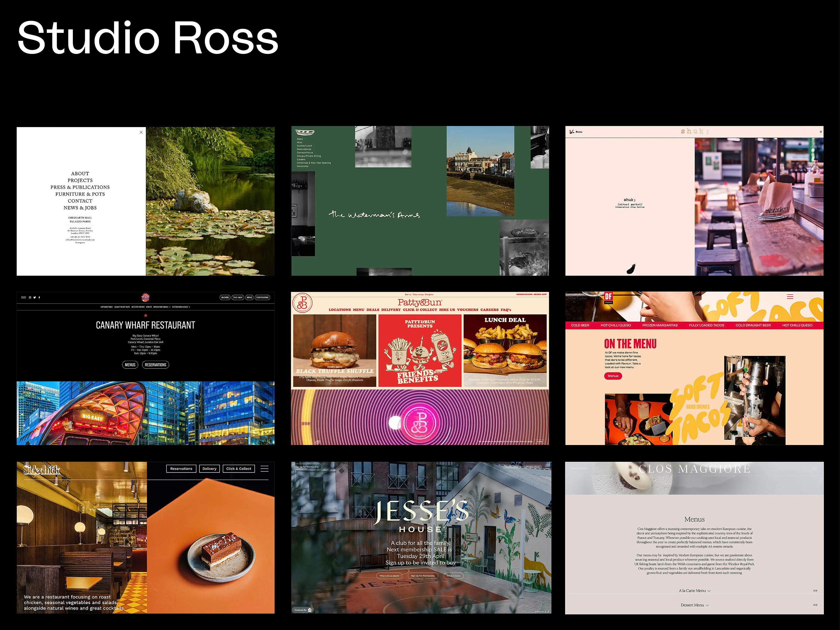Open LOCATIONS in Patty&Bun nav
840x630 pixels.
pyautogui.click(x=339, y=310)
